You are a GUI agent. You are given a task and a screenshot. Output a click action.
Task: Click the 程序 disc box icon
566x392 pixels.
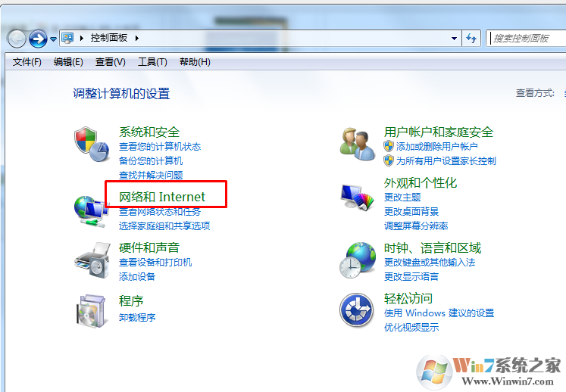[92, 310]
